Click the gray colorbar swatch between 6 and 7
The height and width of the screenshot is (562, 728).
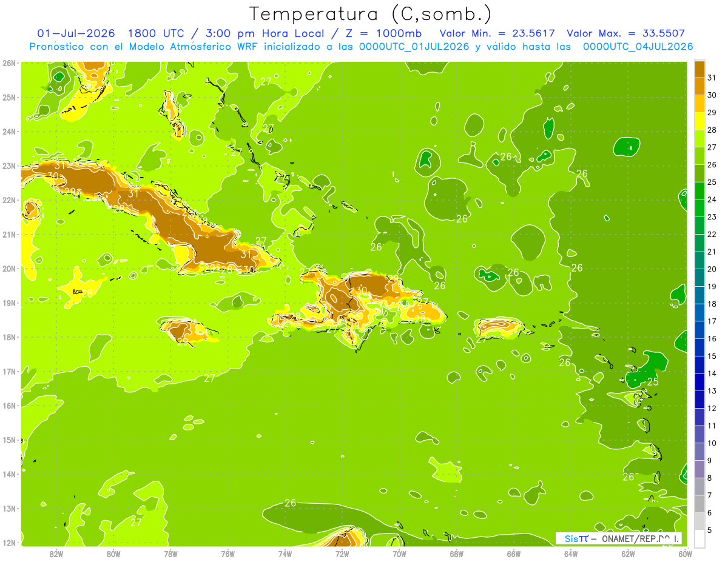coord(699,504)
